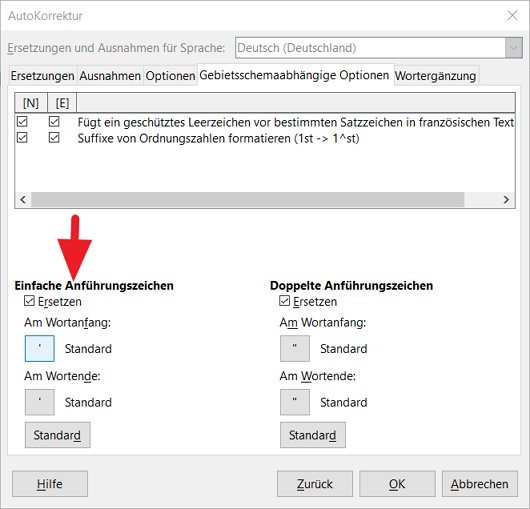Open the Ausnahmen tab
This screenshot has height=509, width=530.
point(110,76)
